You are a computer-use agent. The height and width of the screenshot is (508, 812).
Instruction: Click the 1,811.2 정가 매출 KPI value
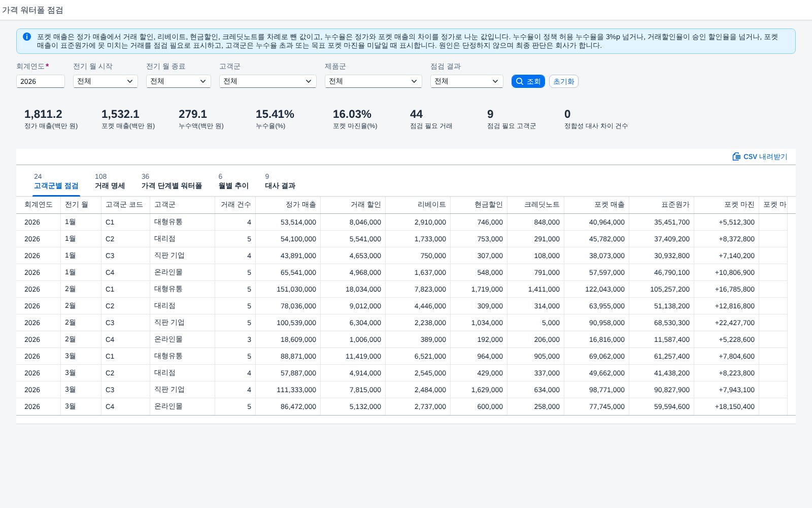pyautogui.click(x=43, y=114)
